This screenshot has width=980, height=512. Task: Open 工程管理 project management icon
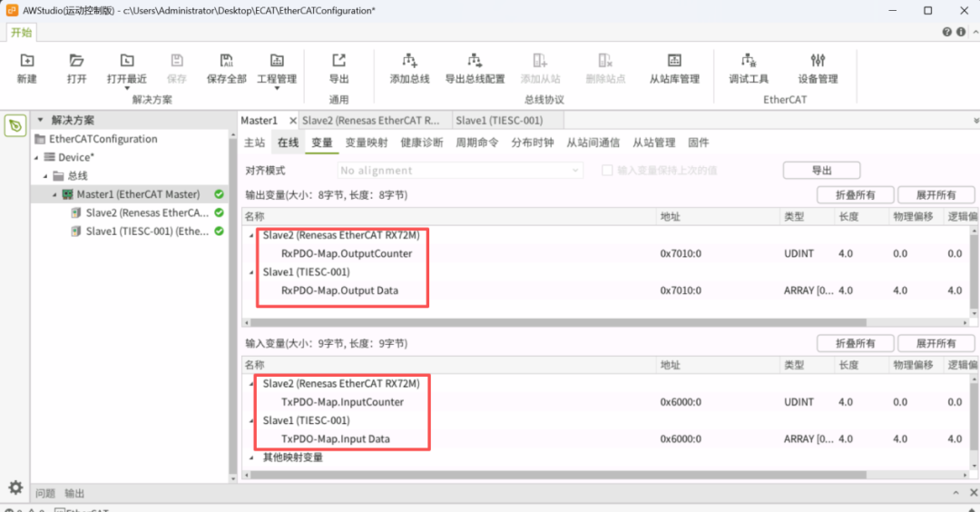277,61
